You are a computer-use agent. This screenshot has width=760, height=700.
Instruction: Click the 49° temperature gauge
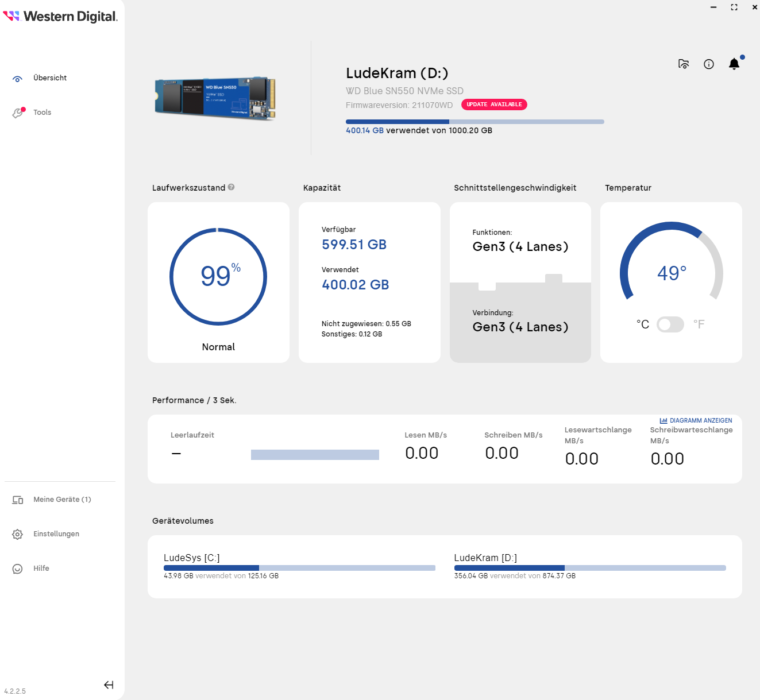pos(672,262)
